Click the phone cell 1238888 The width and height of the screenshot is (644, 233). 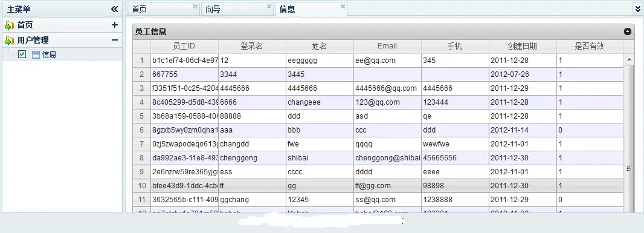(455, 200)
